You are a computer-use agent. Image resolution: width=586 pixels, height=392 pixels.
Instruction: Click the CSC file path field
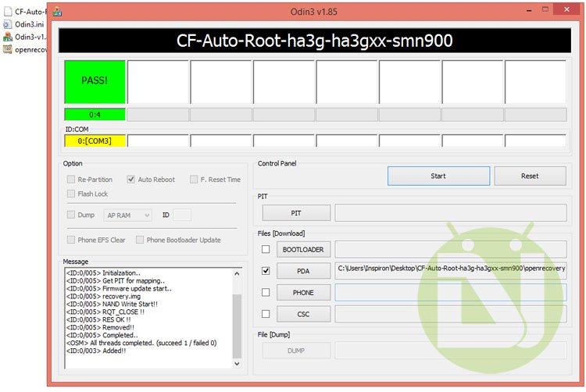451,315
